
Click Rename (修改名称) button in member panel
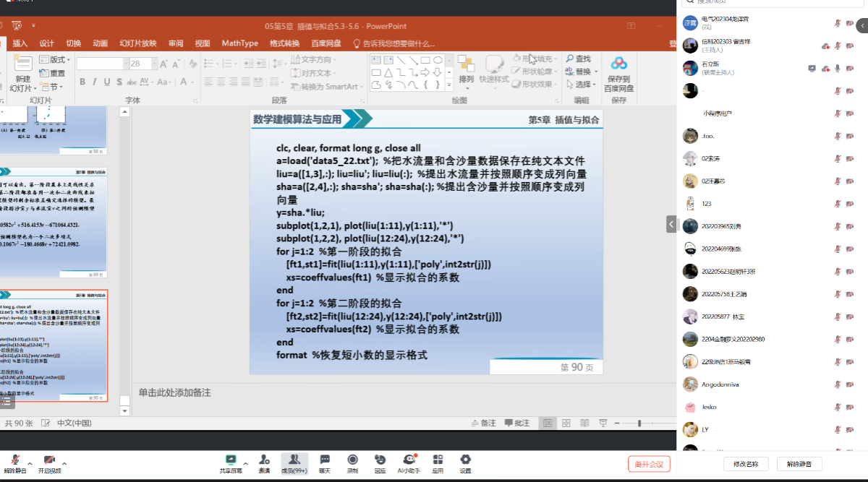tap(746, 464)
